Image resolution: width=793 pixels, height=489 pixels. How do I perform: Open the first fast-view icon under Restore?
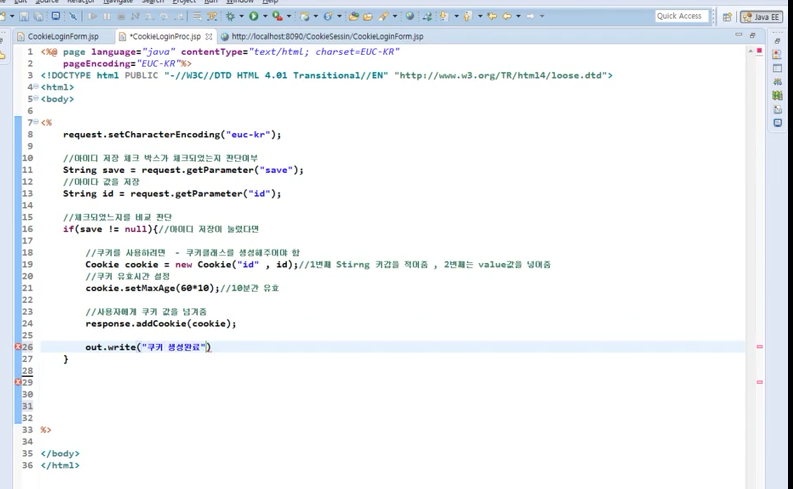pyautogui.click(x=777, y=54)
